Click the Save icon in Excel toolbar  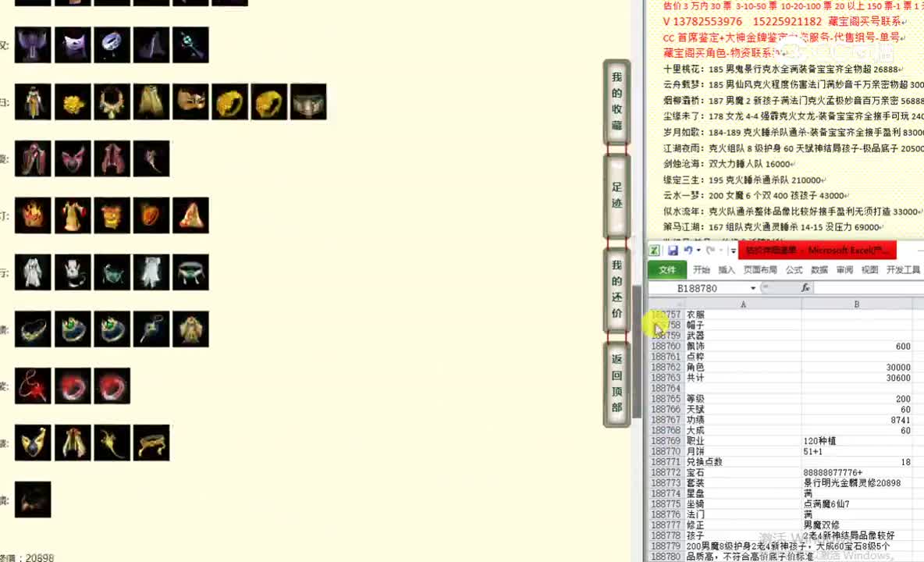click(673, 251)
